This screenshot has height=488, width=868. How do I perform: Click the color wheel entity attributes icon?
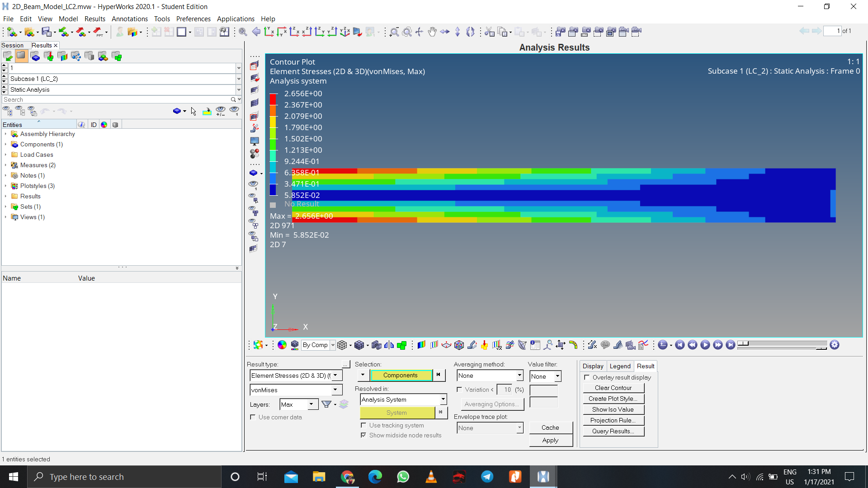pyautogui.click(x=282, y=345)
